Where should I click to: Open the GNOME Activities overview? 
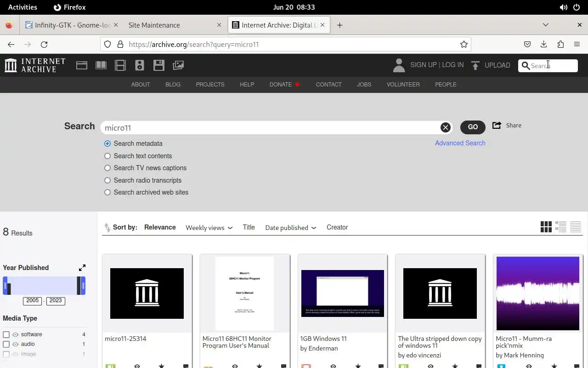pos(23,7)
